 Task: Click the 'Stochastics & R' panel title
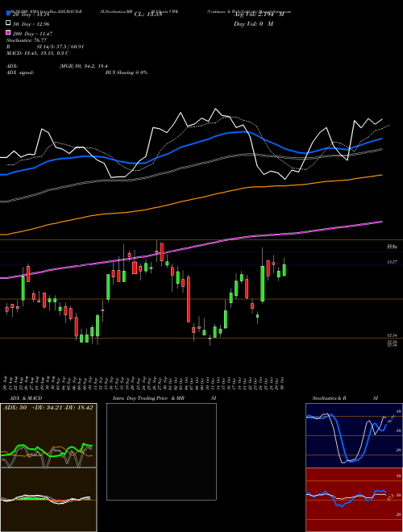330,398
